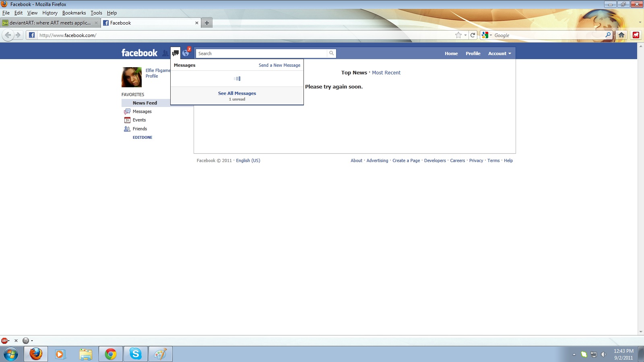Open Events in left sidebar
The image size is (644, 362).
139,120
